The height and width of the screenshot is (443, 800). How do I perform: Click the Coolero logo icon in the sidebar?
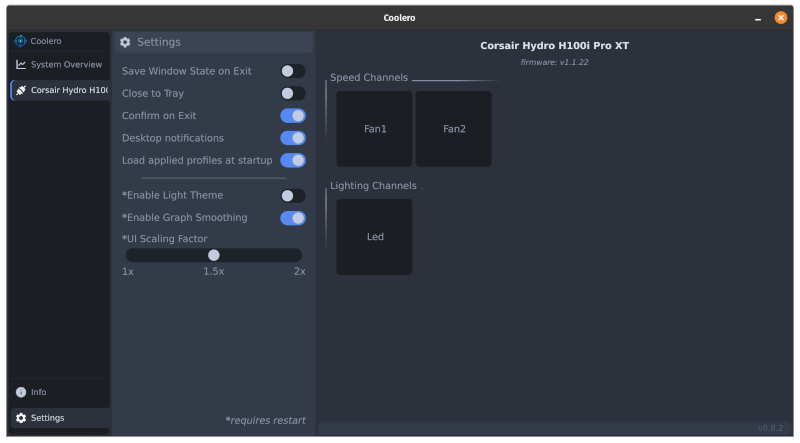click(x=20, y=41)
